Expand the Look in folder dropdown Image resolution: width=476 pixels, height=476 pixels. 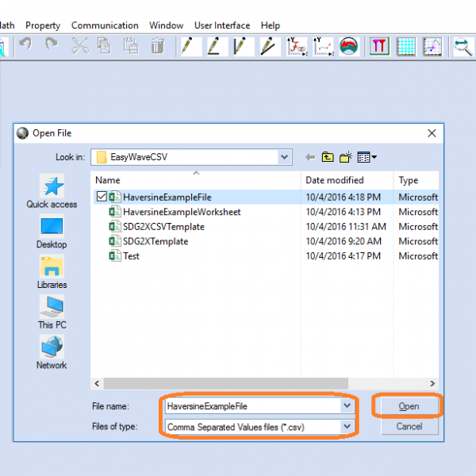tap(285, 157)
